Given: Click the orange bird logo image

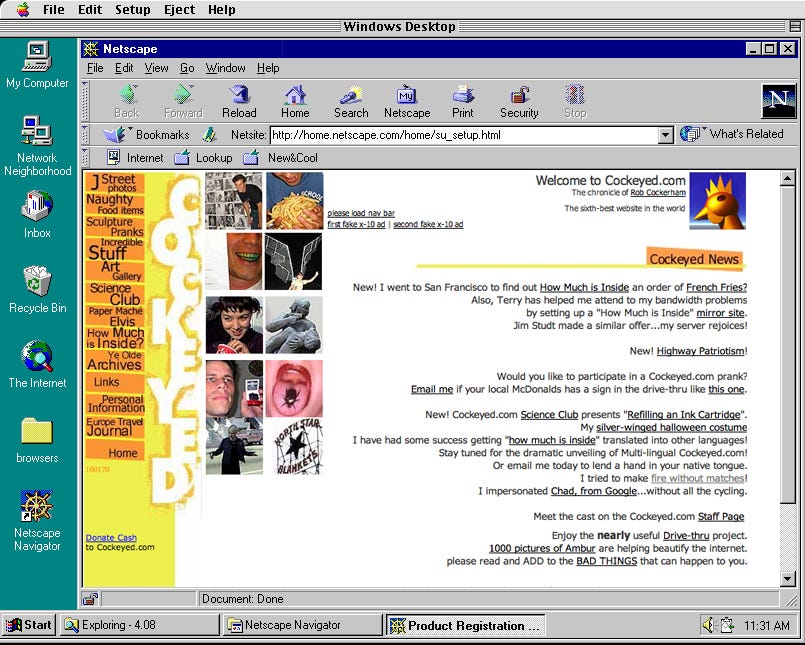Looking at the screenshot, I should 718,201.
